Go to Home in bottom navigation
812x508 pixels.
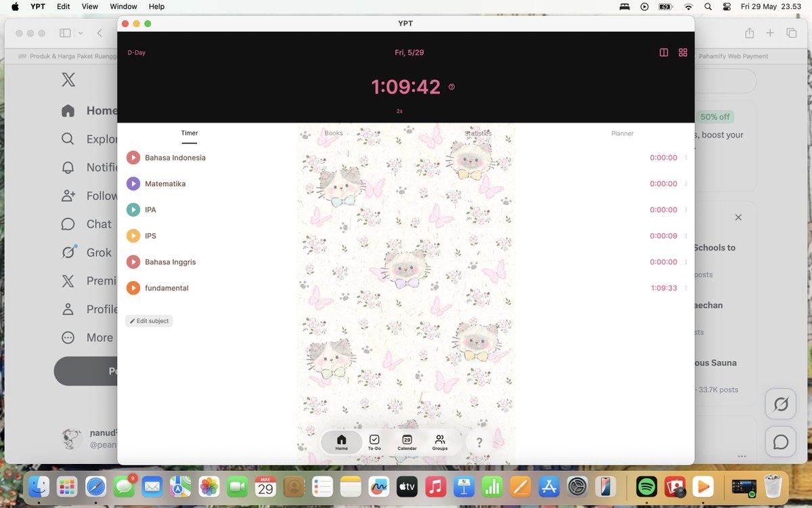click(x=342, y=442)
